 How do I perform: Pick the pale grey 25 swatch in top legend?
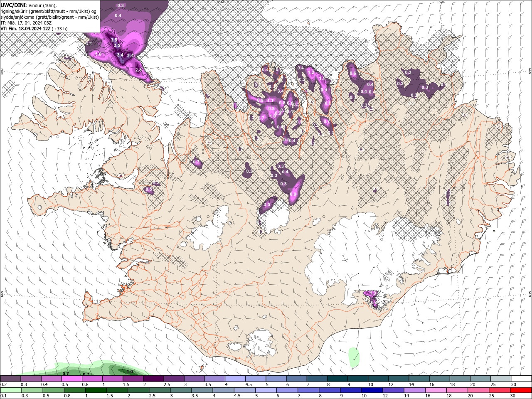(501, 379)
